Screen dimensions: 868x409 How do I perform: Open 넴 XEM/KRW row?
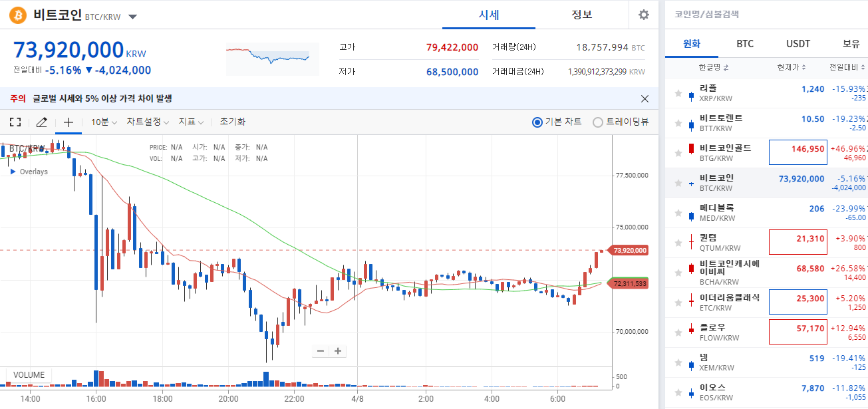[766, 362]
